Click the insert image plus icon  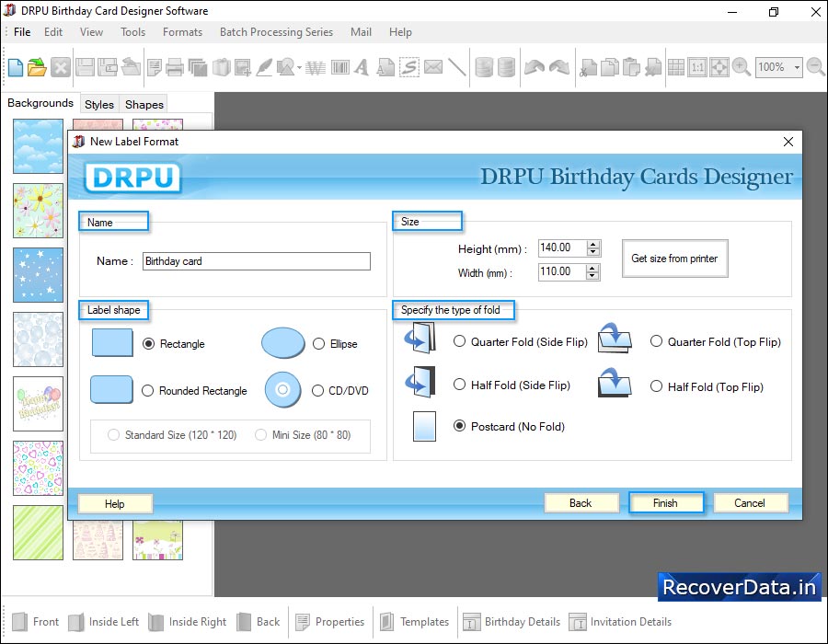pos(243,67)
